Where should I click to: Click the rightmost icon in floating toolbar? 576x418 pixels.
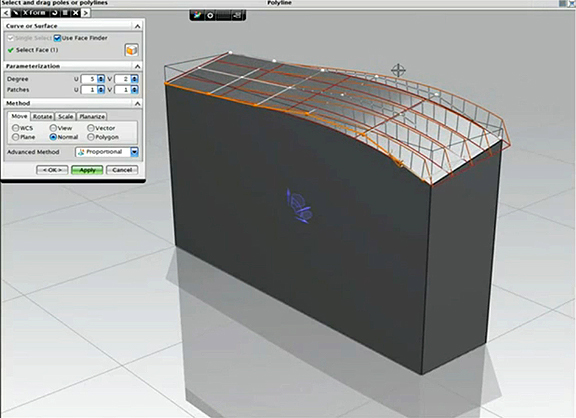[237, 15]
